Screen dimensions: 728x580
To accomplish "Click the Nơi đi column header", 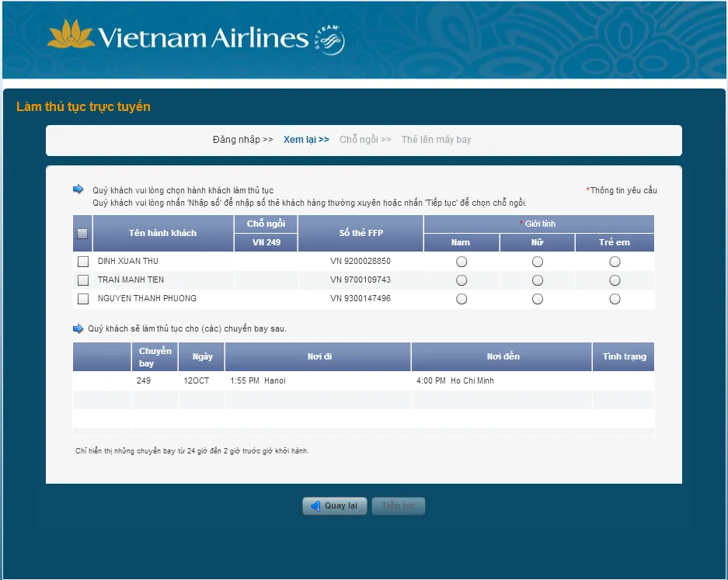I will pyautogui.click(x=319, y=357).
